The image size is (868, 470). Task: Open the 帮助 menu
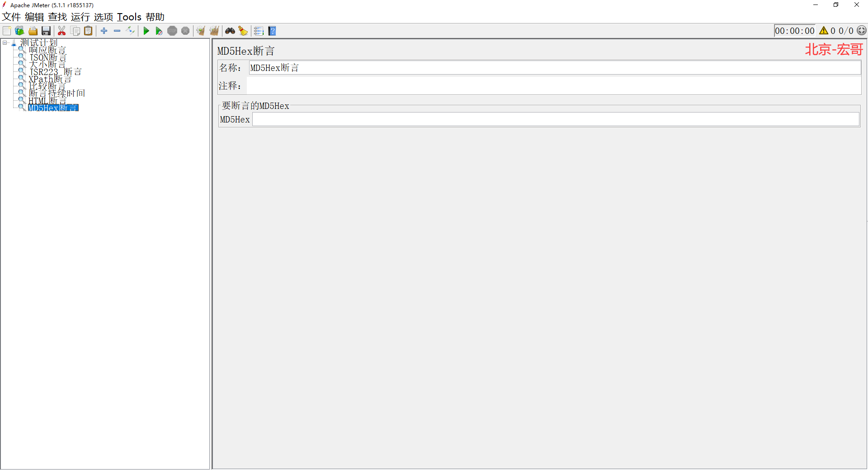coord(155,17)
